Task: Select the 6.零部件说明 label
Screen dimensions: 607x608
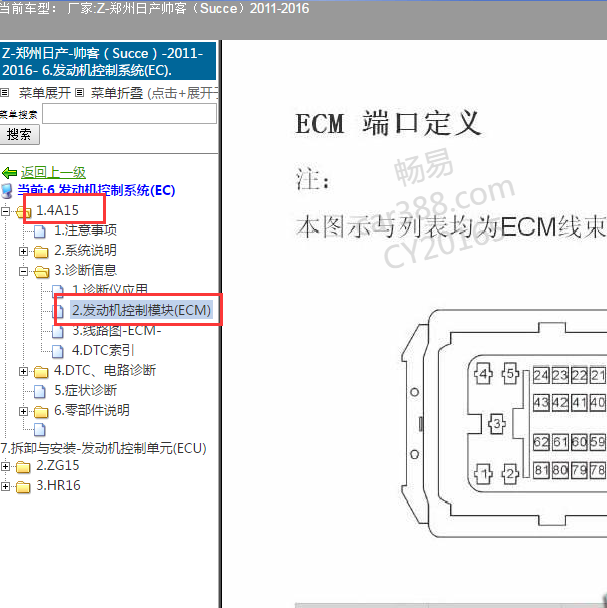Action: click(92, 410)
